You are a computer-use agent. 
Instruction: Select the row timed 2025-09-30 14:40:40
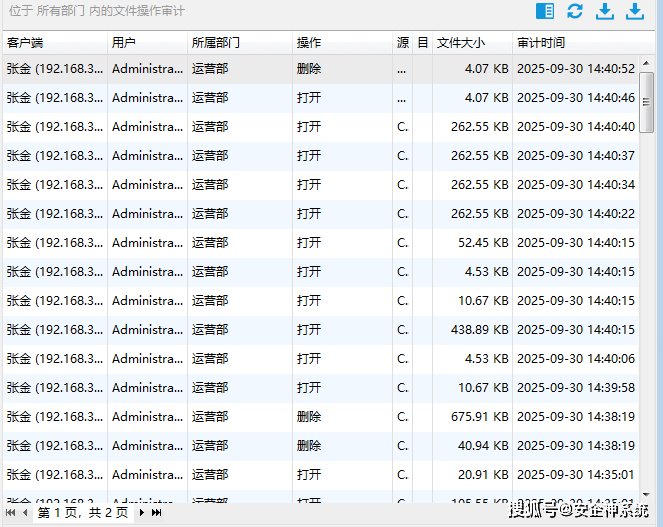(x=321, y=127)
